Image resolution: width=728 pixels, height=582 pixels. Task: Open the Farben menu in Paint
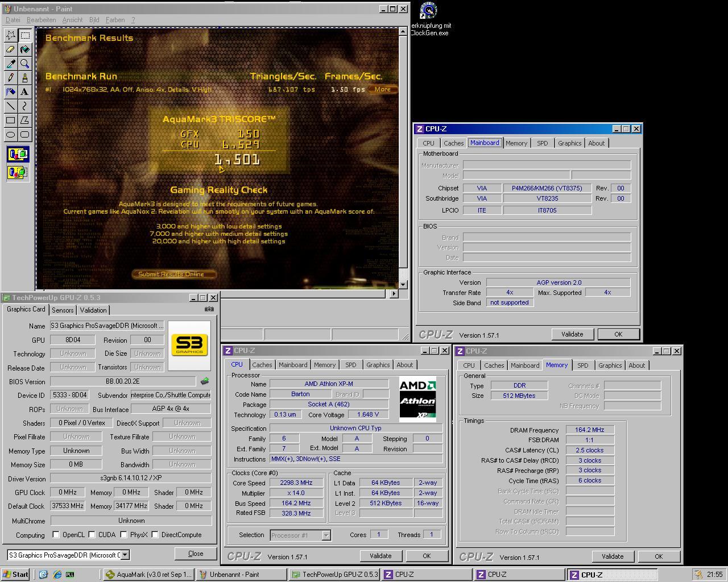pyautogui.click(x=115, y=20)
